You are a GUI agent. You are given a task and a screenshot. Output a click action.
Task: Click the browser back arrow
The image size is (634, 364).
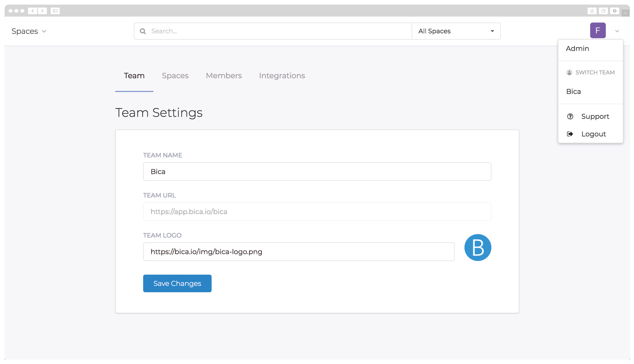pyautogui.click(x=33, y=11)
